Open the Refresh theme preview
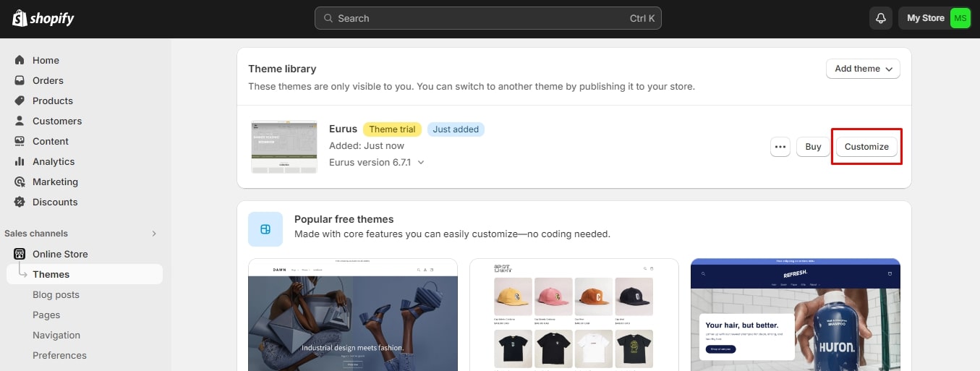Screen dimensions: 980x371 [796, 315]
